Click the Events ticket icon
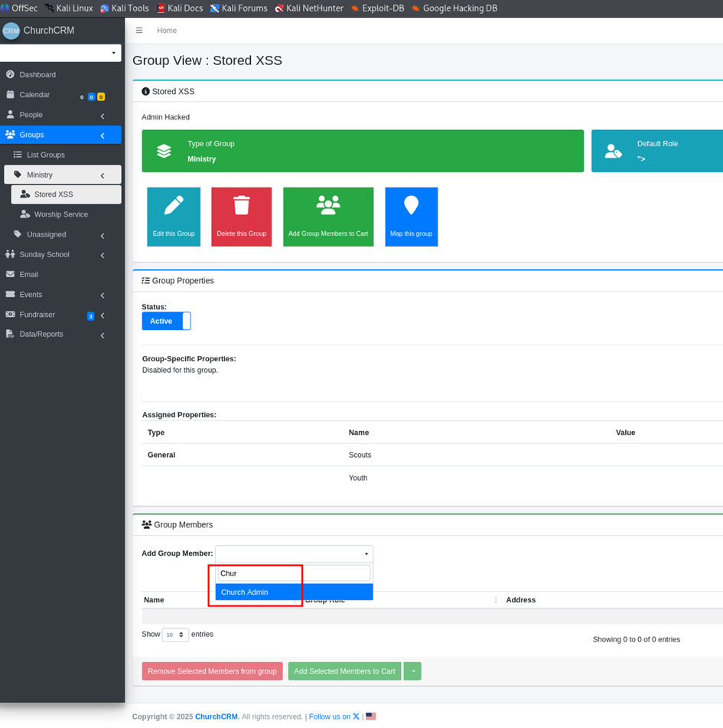 [x=10, y=294]
